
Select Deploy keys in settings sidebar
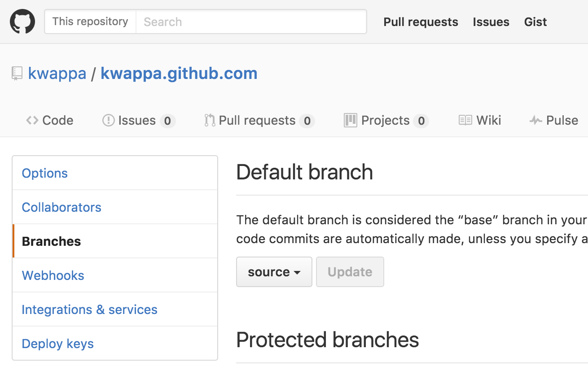[x=115, y=344]
